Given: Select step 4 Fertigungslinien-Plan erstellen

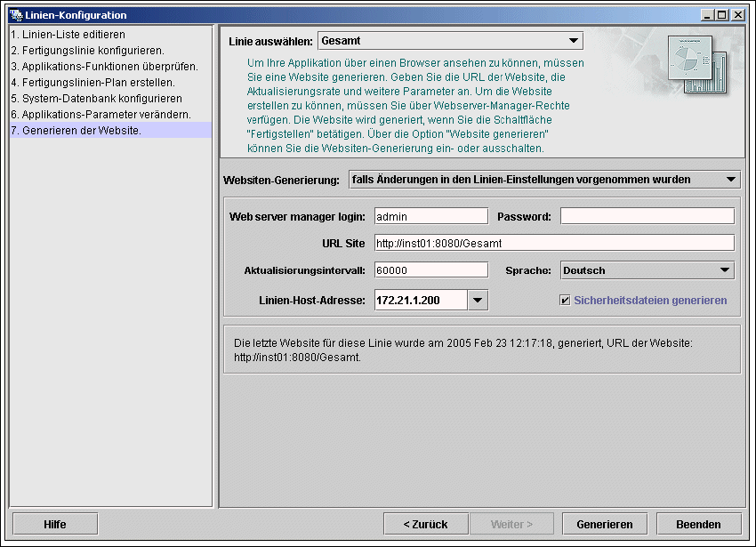Looking at the screenshot, I should point(110,82).
